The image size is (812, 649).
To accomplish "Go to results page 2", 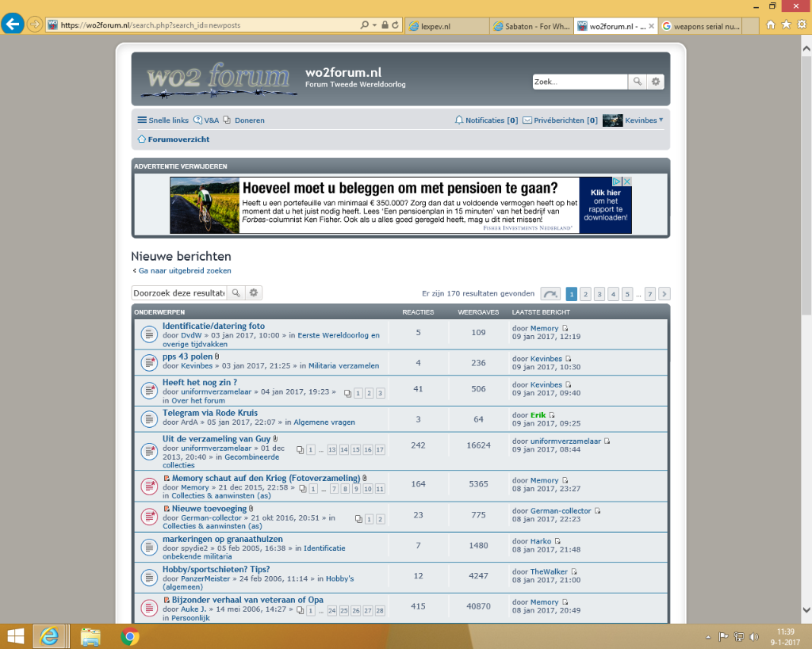I will 585,294.
